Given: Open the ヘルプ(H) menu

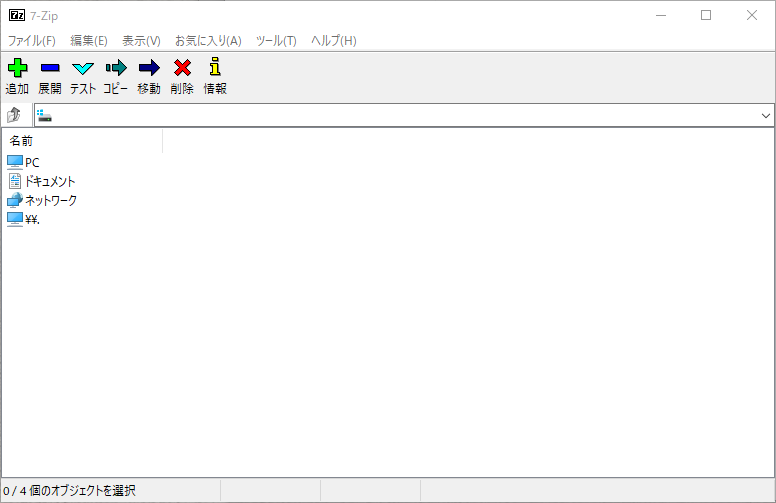Looking at the screenshot, I should pos(334,41).
